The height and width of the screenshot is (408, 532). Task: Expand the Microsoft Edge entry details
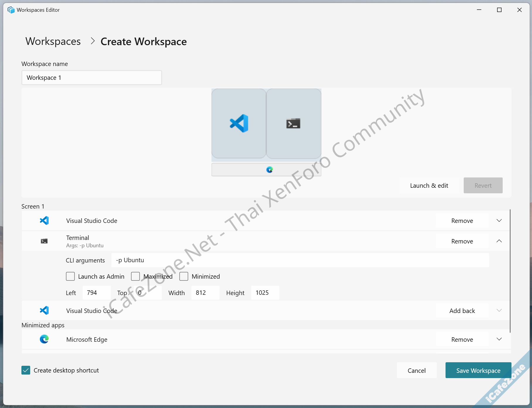pos(499,339)
